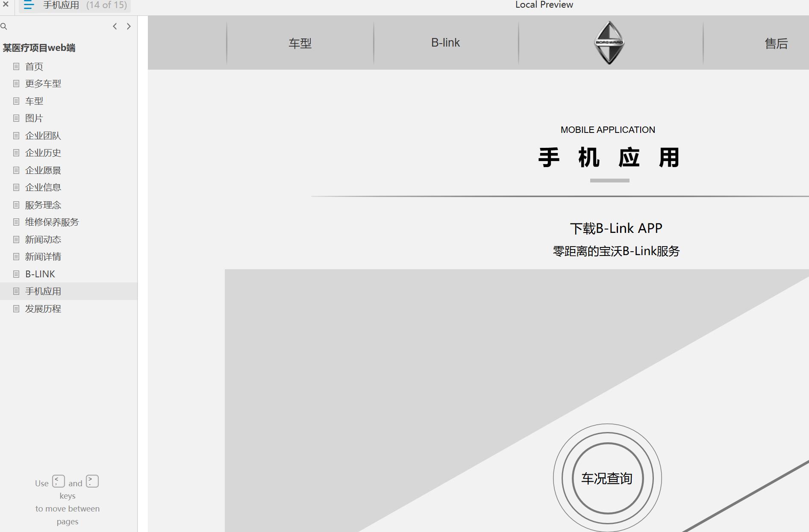Screen dimensions: 809x532
Task: Go to next page arrow
Action: tap(129, 26)
